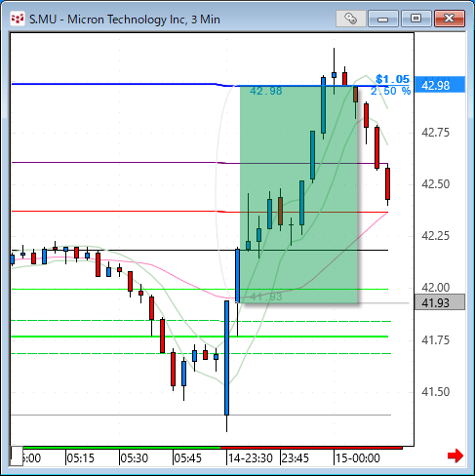Click the small white box at time axis start
This screenshot has height=476, width=475.
click(17, 456)
